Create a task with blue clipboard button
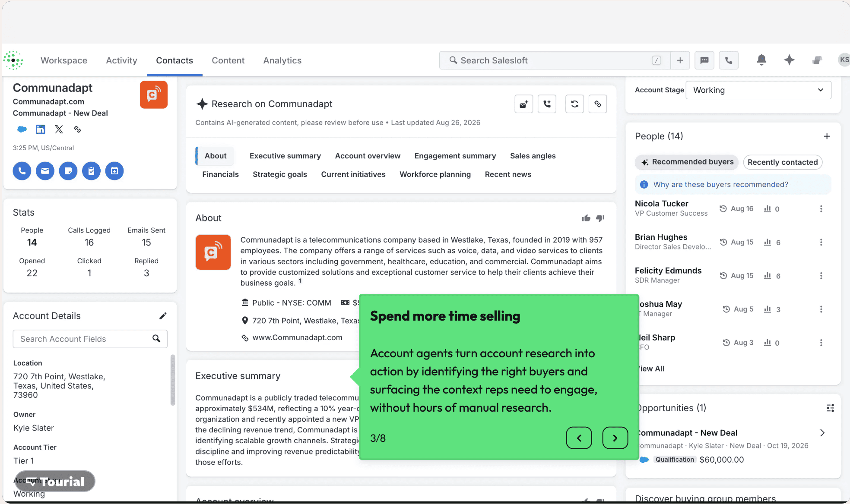 [x=91, y=171]
